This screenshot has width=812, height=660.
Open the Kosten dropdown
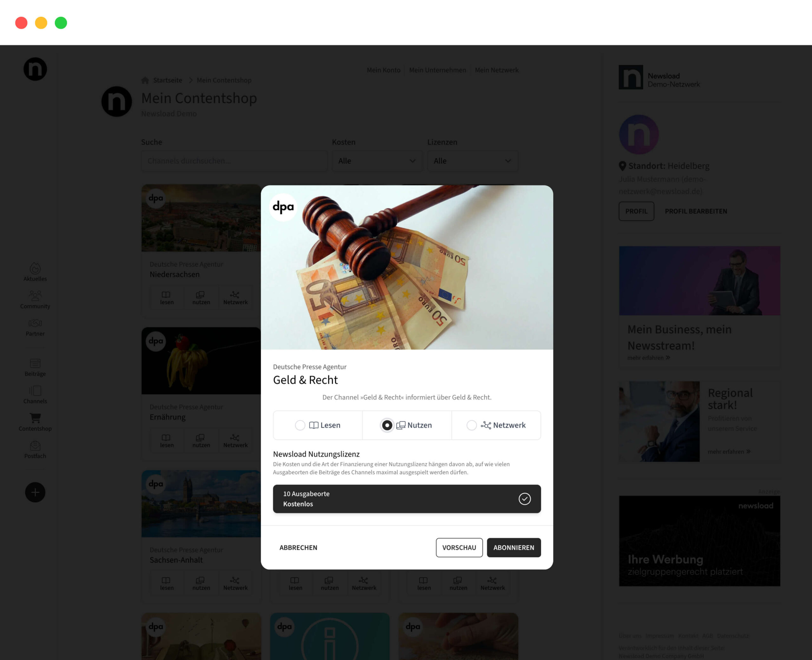coord(377,161)
